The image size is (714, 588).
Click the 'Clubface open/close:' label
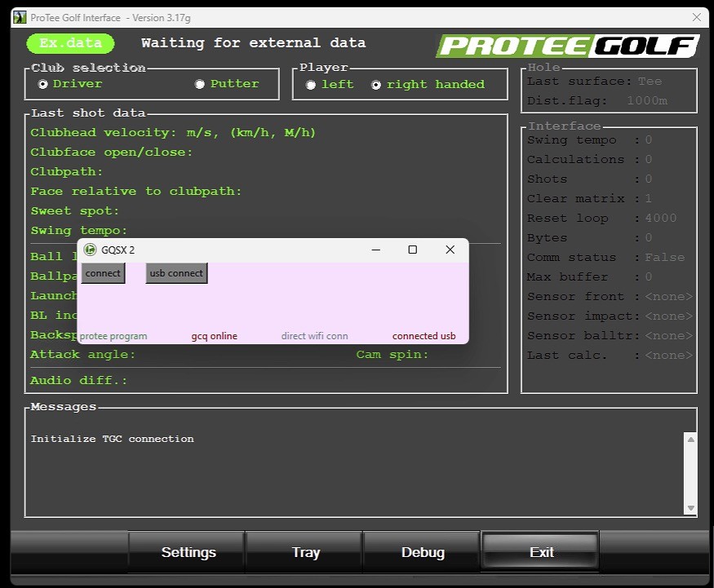pyautogui.click(x=112, y=153)
